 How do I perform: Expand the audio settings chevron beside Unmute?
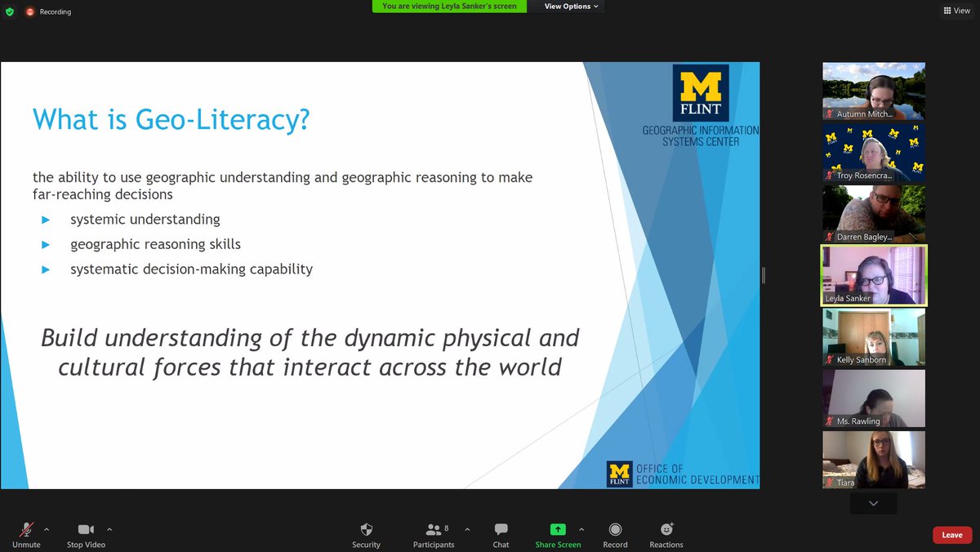click(x=47, y=529)
